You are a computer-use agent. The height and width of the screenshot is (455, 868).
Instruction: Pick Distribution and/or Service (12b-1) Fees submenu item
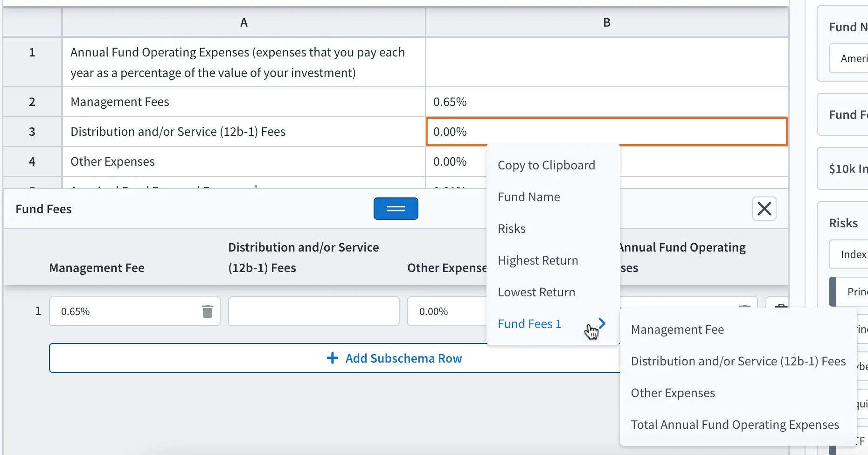coord(738,361)
